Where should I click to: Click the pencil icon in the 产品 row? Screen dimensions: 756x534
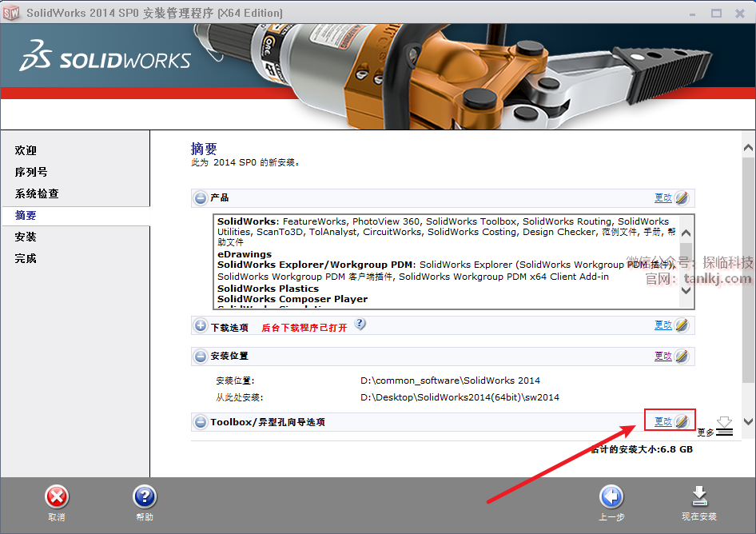coord(682,197)
